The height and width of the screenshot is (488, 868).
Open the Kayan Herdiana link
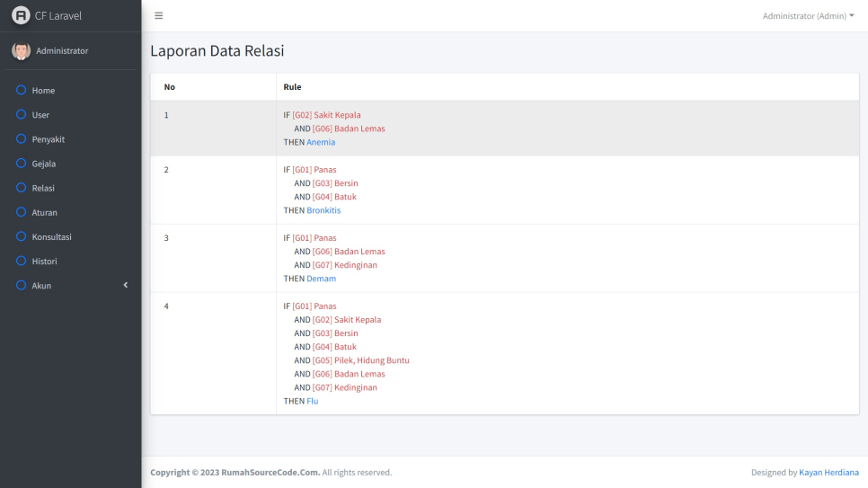coord(828,473)
